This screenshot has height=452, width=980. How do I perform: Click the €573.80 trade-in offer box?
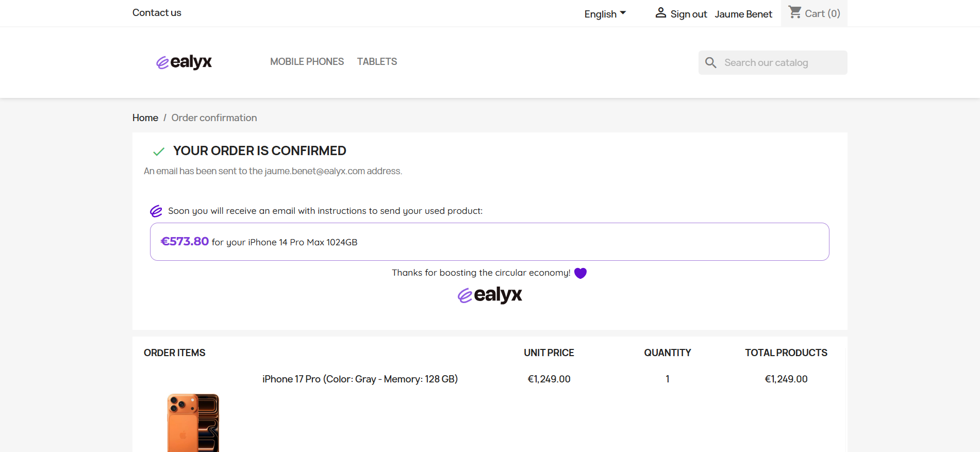point(489,242)
